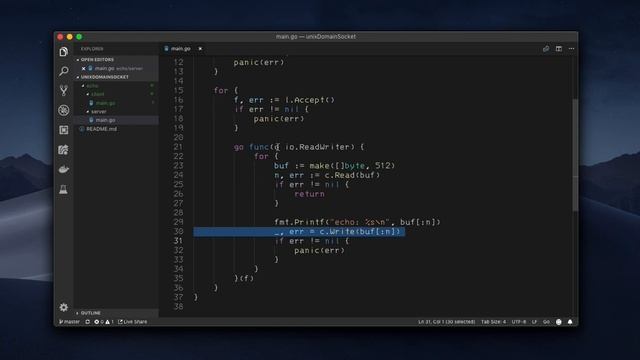Image resolution: width=640 pixels, height=360 pixels.
Task: Select the Go language mode in status bar
Action: 546,322
